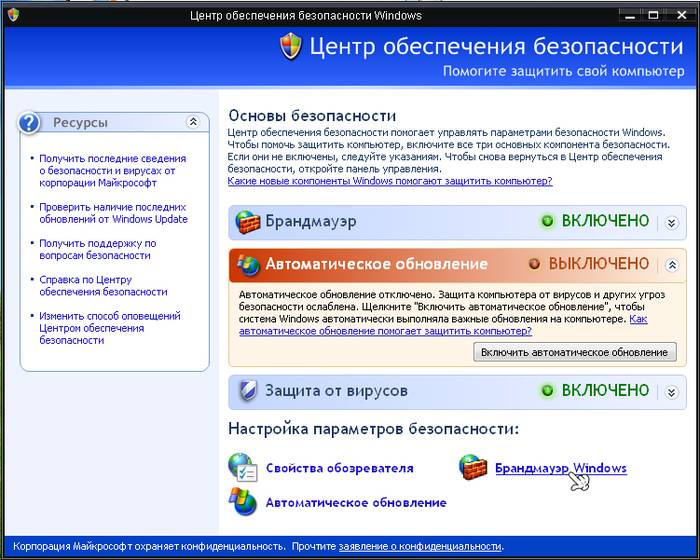Click green status light of Защита от вирусов
The width and height of the screenshot is (700, 560).
tap(547, 391)
